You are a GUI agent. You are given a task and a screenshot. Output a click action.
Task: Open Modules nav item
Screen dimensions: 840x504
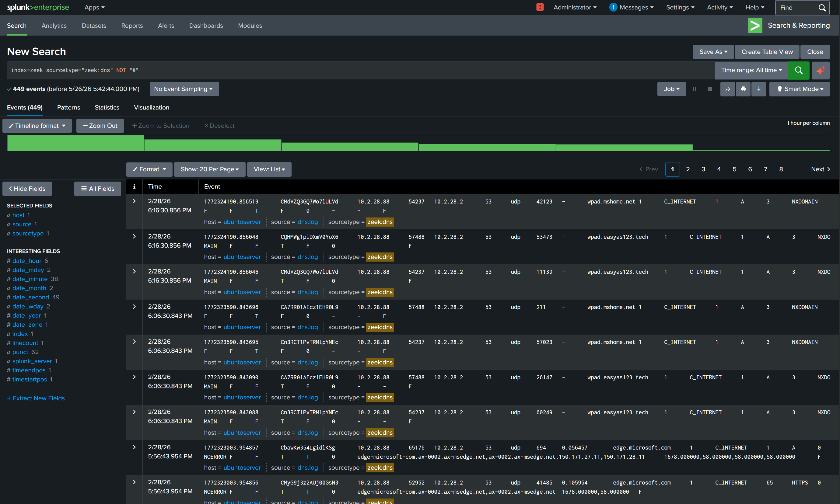(x=250, y=26)
